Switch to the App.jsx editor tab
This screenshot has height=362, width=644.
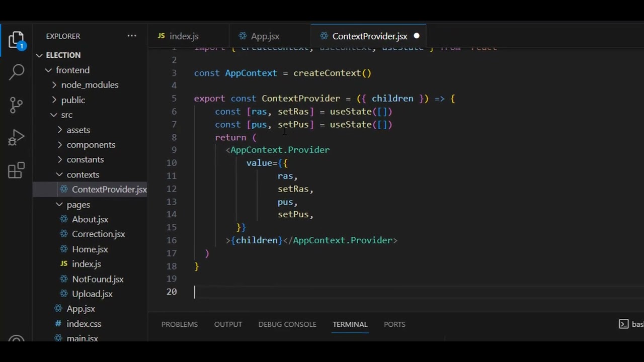[x=269, y=36]
